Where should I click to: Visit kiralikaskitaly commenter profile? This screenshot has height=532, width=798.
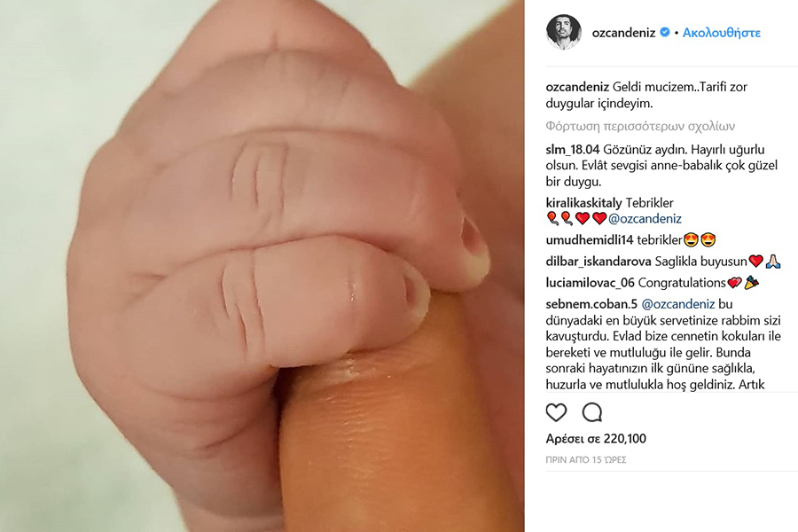coord(583,203)
